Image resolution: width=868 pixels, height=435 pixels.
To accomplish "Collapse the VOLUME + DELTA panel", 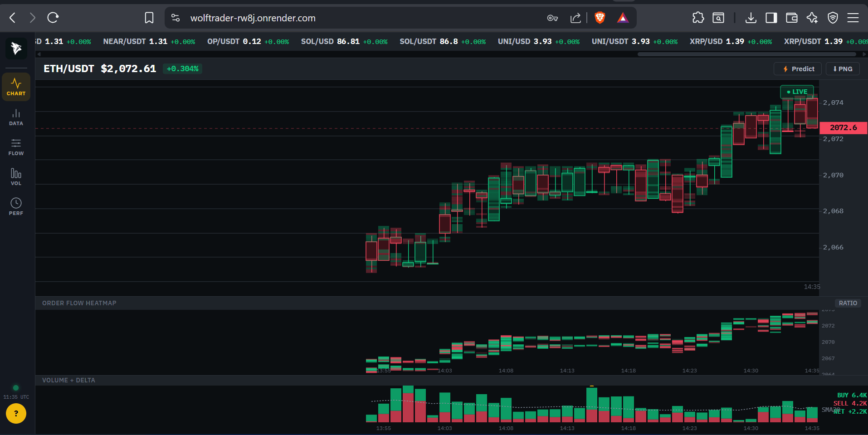I will coord(68,380).
